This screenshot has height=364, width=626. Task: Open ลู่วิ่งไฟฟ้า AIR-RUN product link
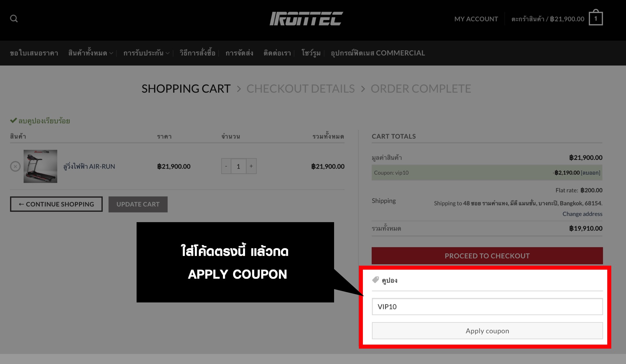pyautogui.click(x=89, y=166)
